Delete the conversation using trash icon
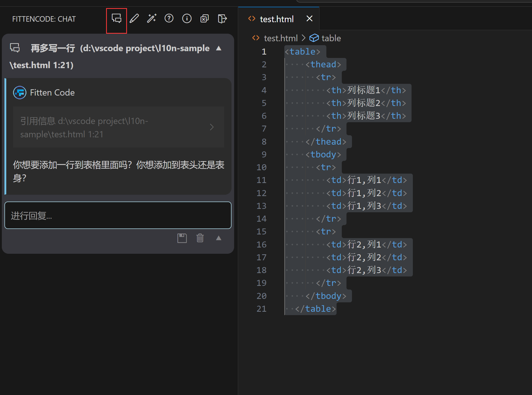The image size is (532, 395). [x=200, y=238]
